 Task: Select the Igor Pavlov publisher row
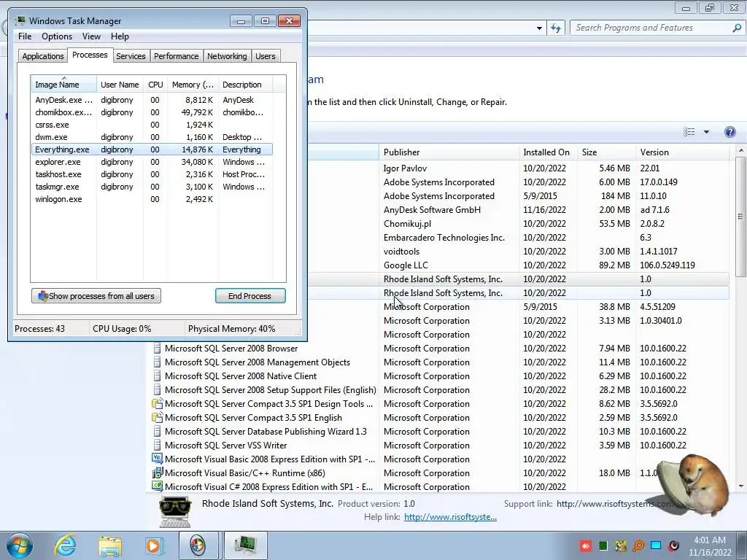[x=519, y=168]
